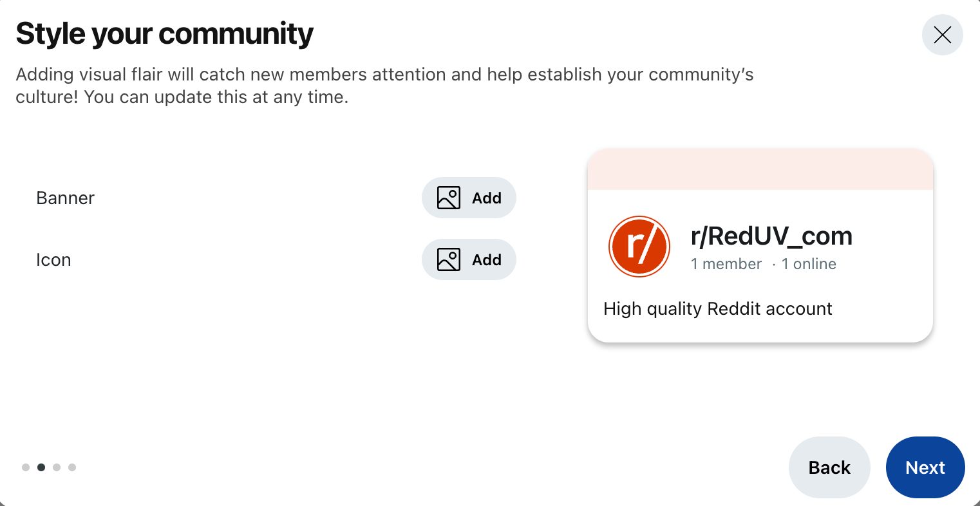This screenshot has width=980, height=506.
Task: Click the pink preview banner area
Action: pyautogui.click(x=760, y=170)
